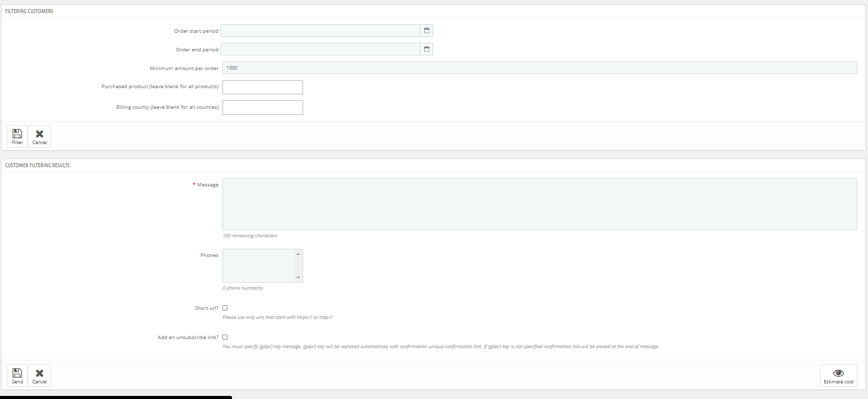Send the SMS message
868x399 pixels.
pyautogui.click(x=17, y=376)
